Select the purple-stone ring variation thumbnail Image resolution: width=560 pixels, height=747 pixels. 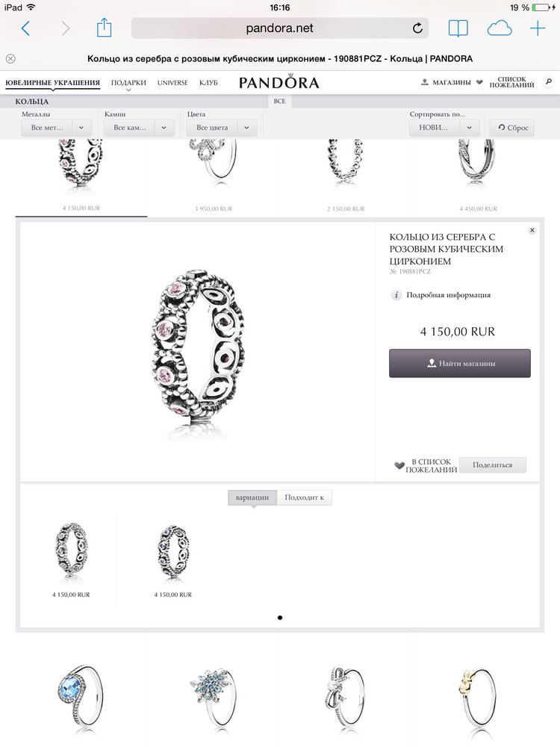(x=173, y=553)
